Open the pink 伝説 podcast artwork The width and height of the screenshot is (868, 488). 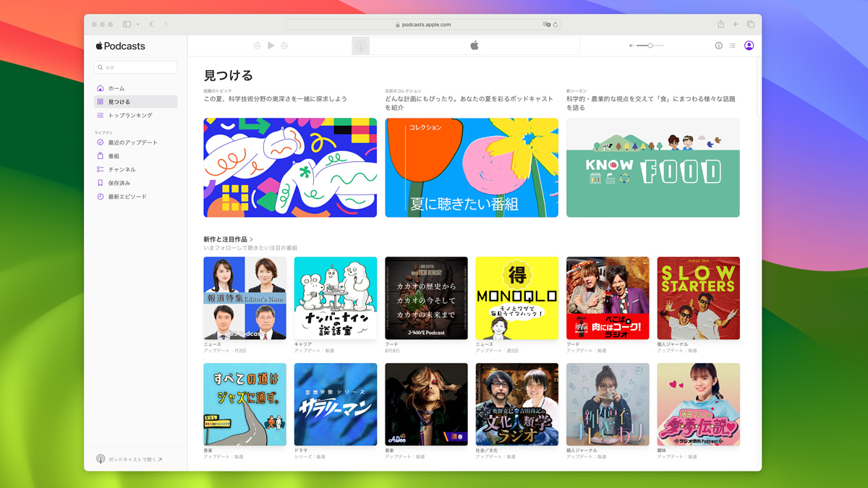(x=699, y=405)
